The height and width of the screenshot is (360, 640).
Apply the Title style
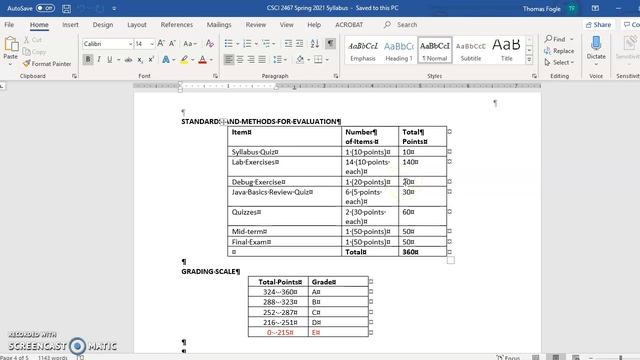(506, 50)
